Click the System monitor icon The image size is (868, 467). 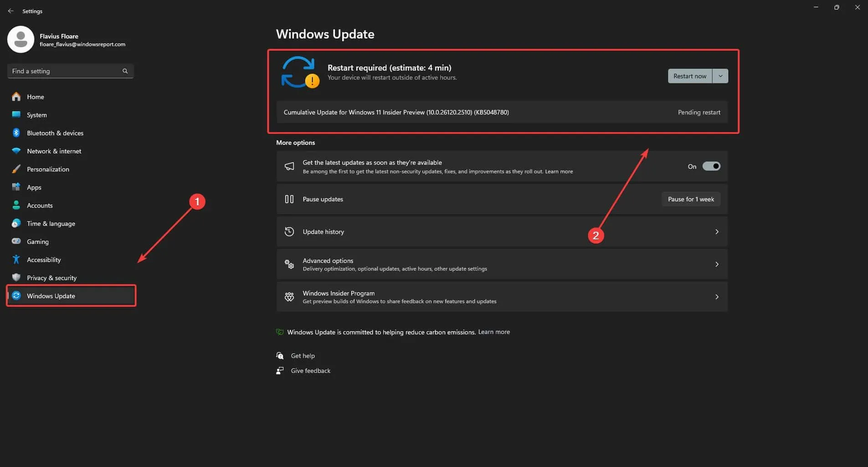16,114
